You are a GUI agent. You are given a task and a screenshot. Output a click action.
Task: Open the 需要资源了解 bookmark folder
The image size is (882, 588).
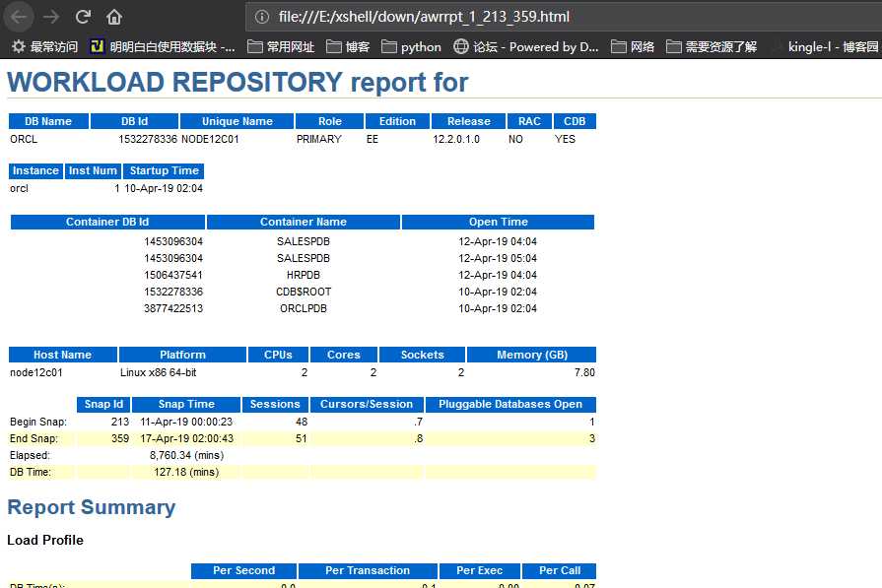tap(712, 46)
